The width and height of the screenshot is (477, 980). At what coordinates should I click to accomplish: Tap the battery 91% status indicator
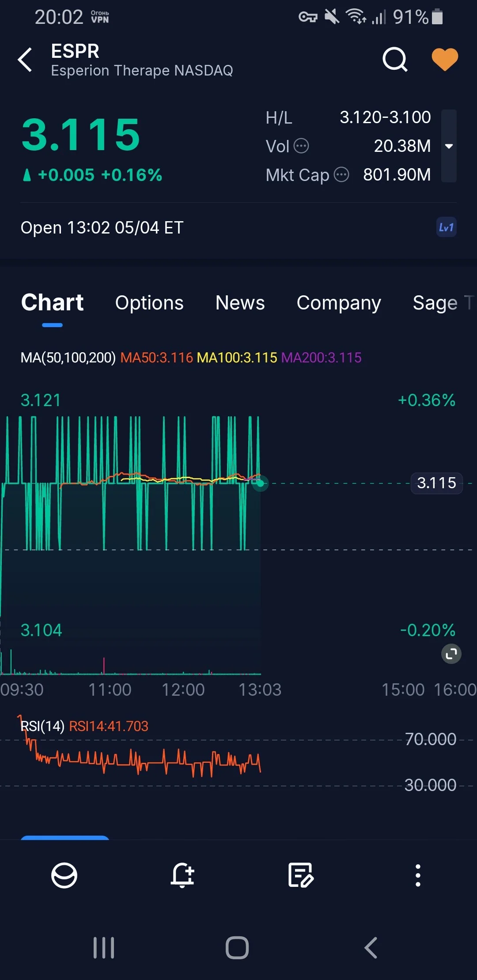coord(418,17)
